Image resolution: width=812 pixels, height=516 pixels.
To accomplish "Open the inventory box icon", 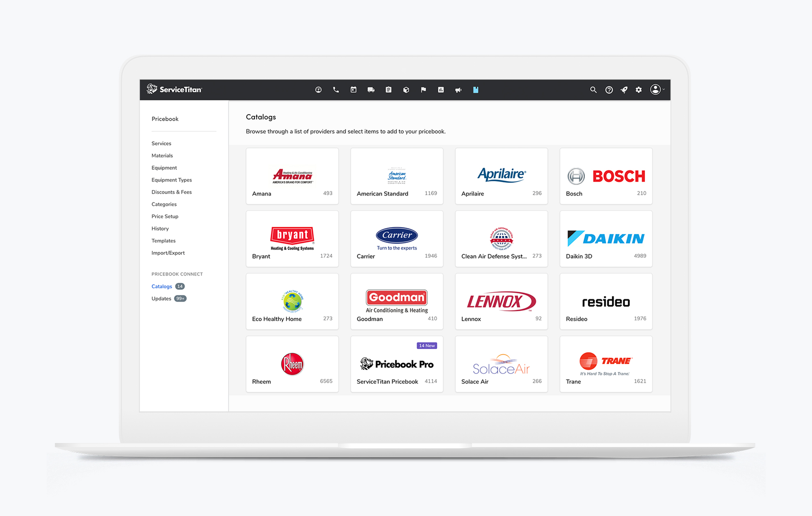I will tap(406, 90).
